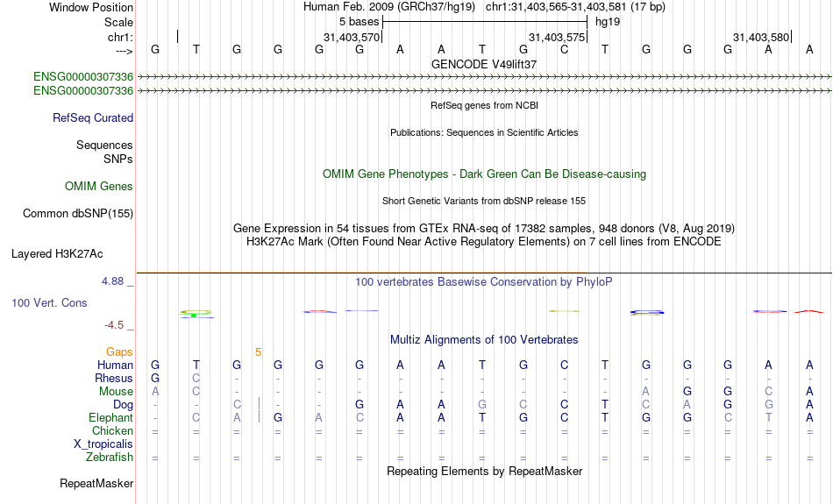Click the green conservation bar under base T

(194, 316)
